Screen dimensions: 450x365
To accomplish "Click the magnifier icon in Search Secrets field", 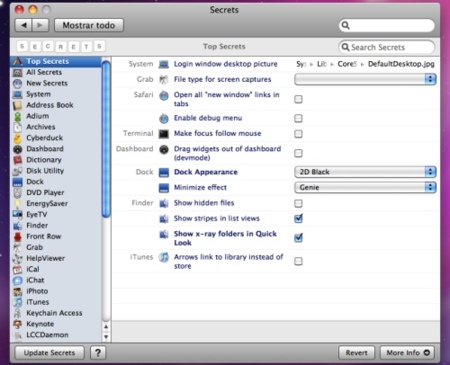I will 346,47.
